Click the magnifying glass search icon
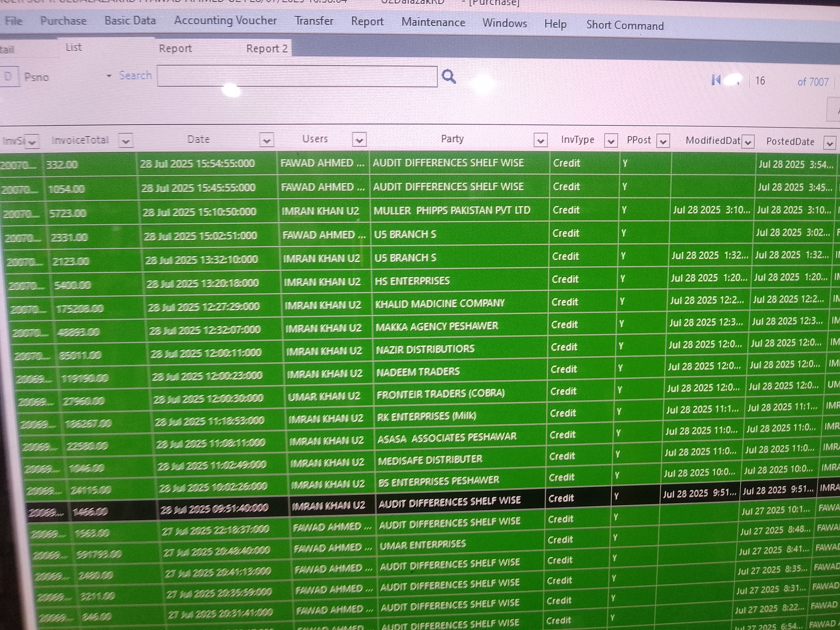The image size is (840, 630). [449, 77]
